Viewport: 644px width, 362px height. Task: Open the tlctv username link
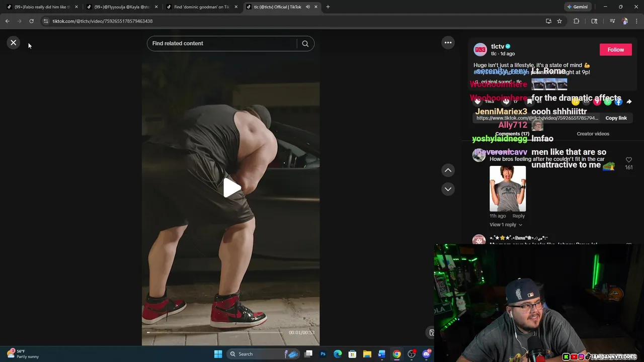point(498,47)
